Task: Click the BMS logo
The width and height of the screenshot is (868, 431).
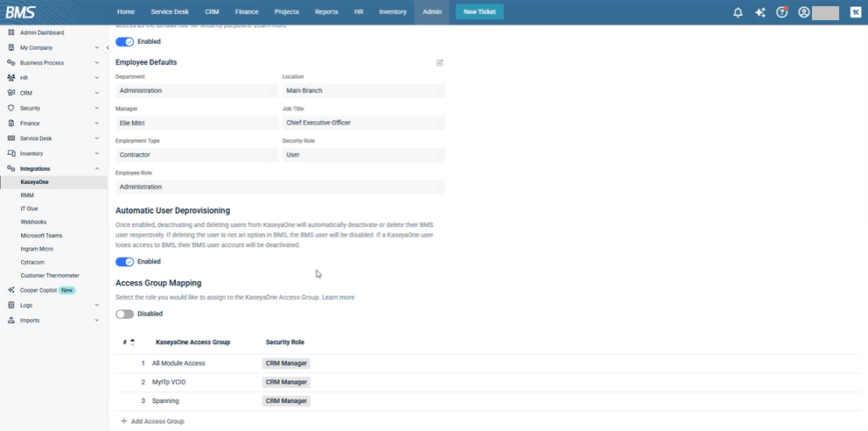Action: [x=20, y=12]
